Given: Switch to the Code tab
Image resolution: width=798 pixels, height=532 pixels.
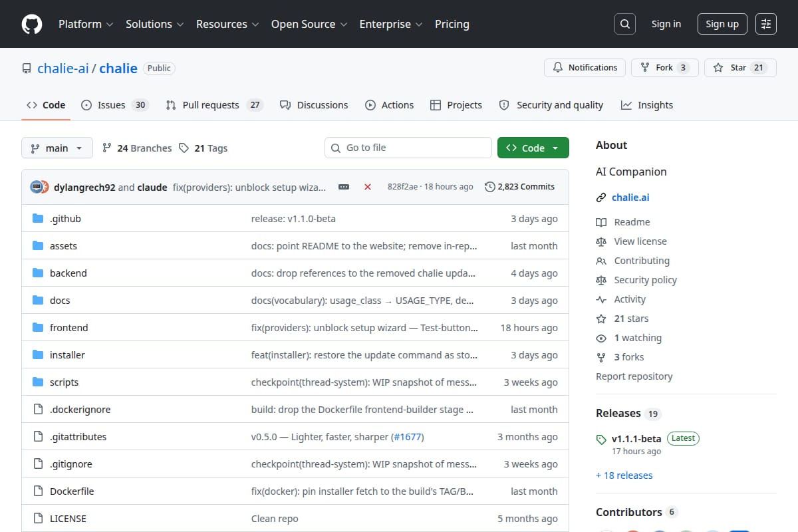Looking at the screenshot, I should 46,105.
